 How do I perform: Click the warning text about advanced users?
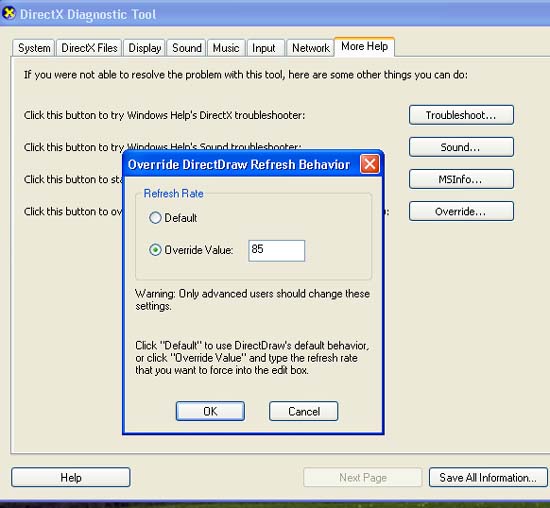click(253, 300)
